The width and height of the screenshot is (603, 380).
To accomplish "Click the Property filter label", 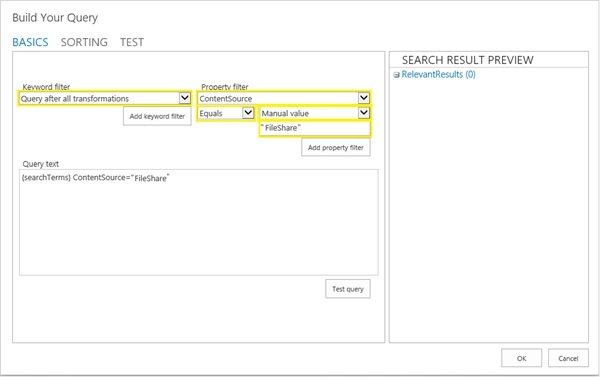I will pyautogui.click(x=225, y=87).
